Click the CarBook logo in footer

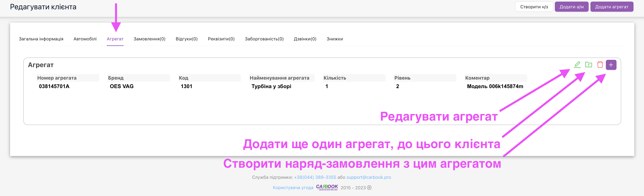(327, 187)
